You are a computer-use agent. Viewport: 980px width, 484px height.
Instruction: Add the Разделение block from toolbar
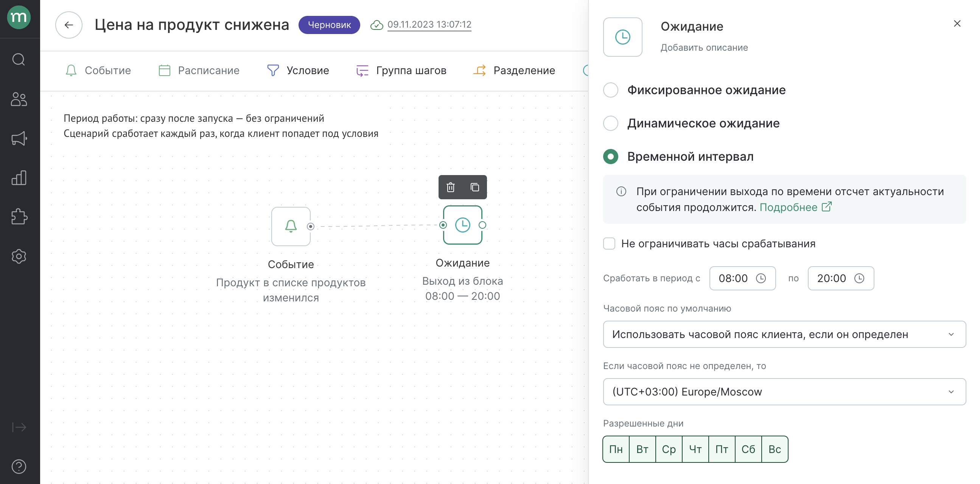(x=514, y=71)
